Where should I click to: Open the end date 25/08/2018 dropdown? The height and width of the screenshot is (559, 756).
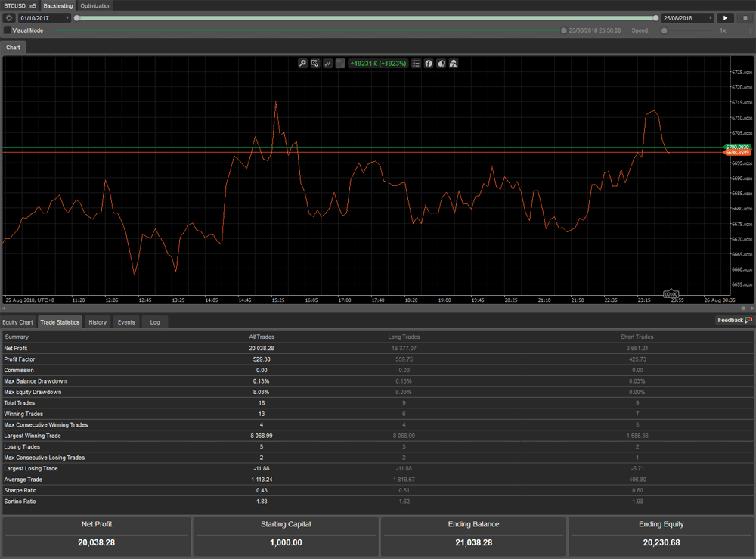[687, 18]
